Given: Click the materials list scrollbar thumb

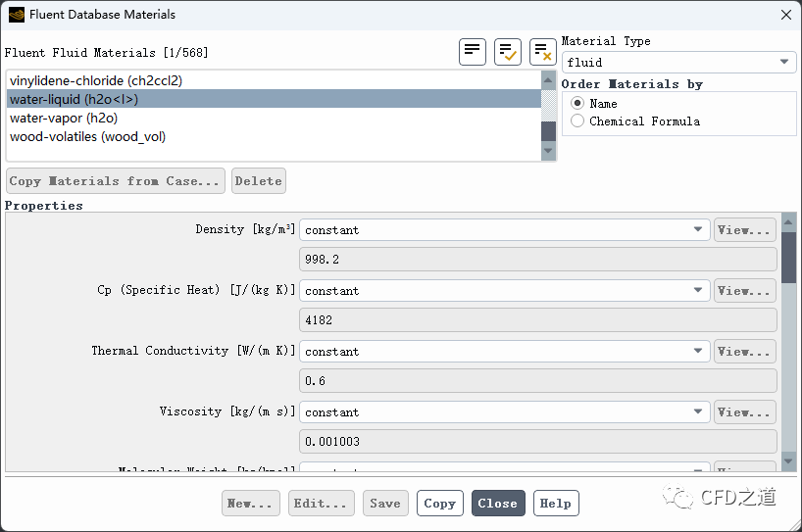Looking at the screenshot, I should click(x=548, y=131).
